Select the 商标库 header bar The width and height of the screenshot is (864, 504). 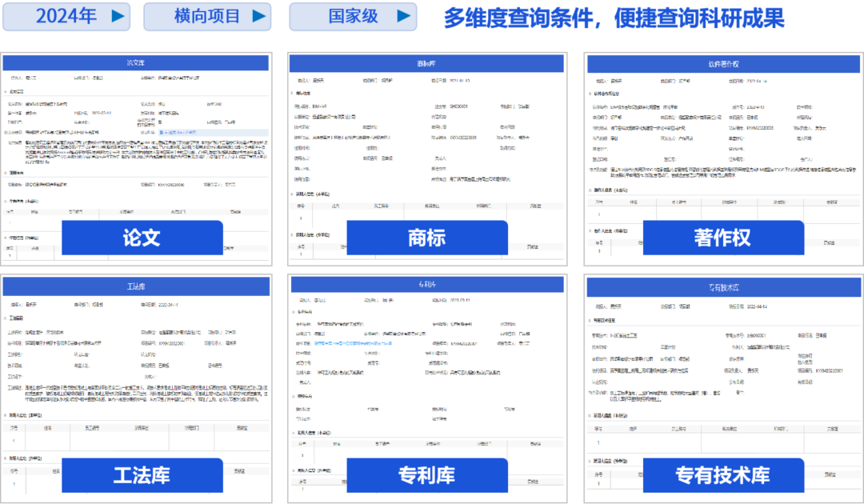(427, 63)
